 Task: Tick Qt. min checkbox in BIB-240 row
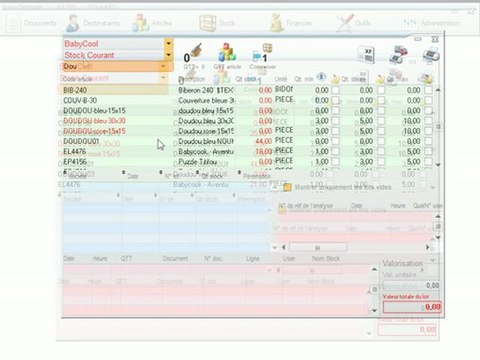tap(336, 90)
